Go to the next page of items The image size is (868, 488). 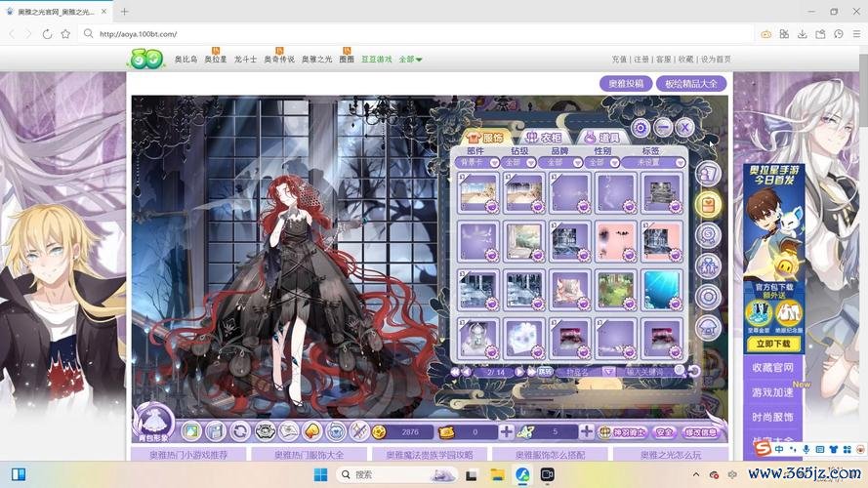[x=519, y=372]
